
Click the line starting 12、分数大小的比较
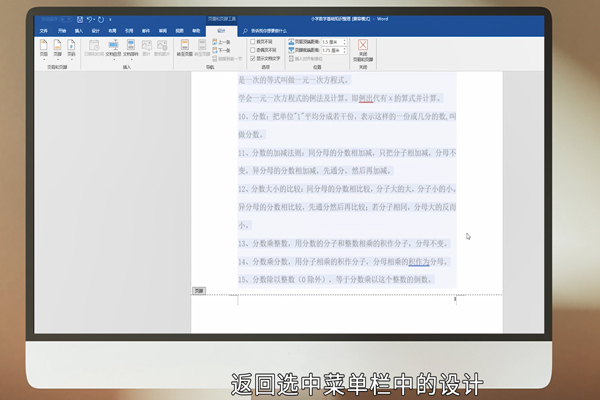click(347, 189)
